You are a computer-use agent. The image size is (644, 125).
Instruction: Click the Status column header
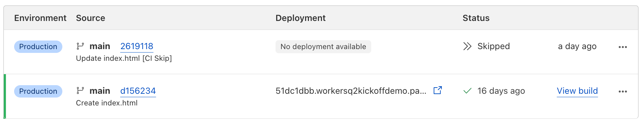click(x=476, y=18)
